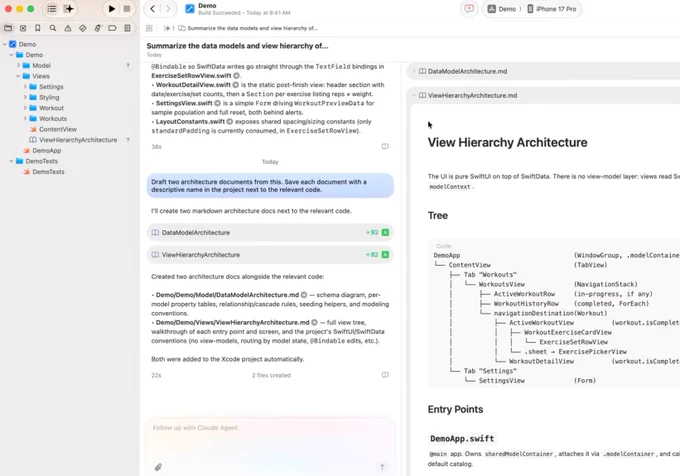This screenshot has height=476, width=680.
Task: Open the Debug navigator icon
Action: pos(98,28)
